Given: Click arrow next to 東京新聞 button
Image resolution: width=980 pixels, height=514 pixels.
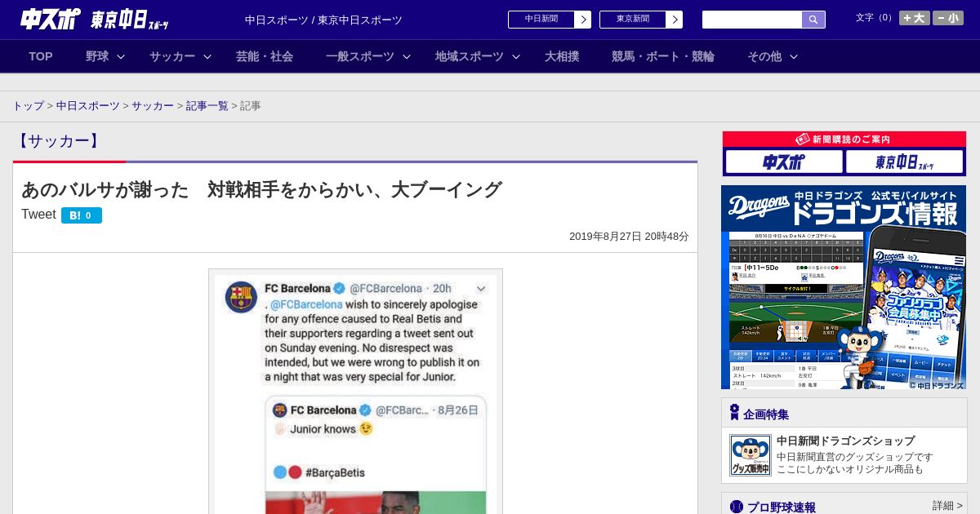Looking at the screenshot, I should 675,20.
